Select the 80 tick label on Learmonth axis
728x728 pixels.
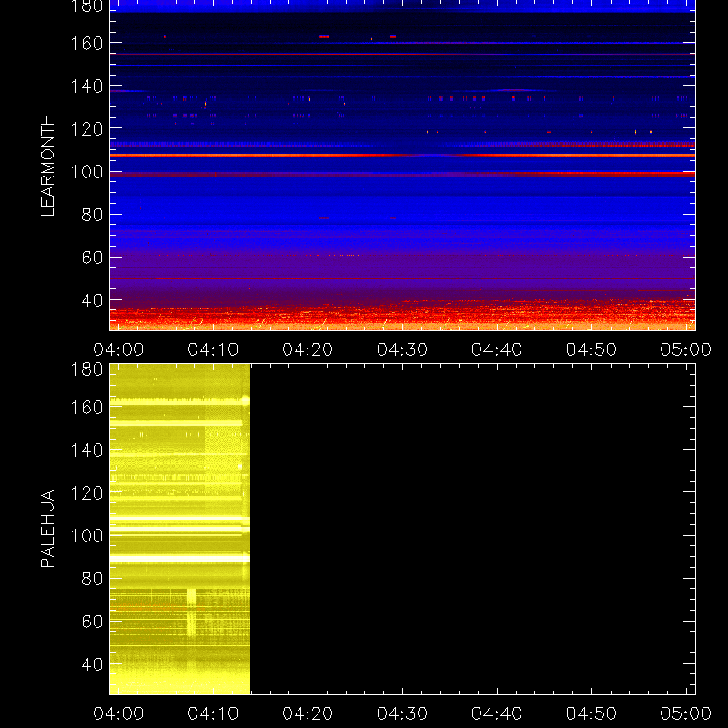pyautogui.click(x=92, y=215)
